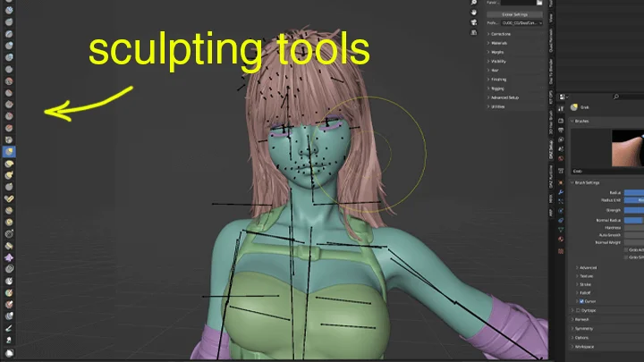
Task: Switch to the Daz To Blender tab
Action: pos(551,72)
